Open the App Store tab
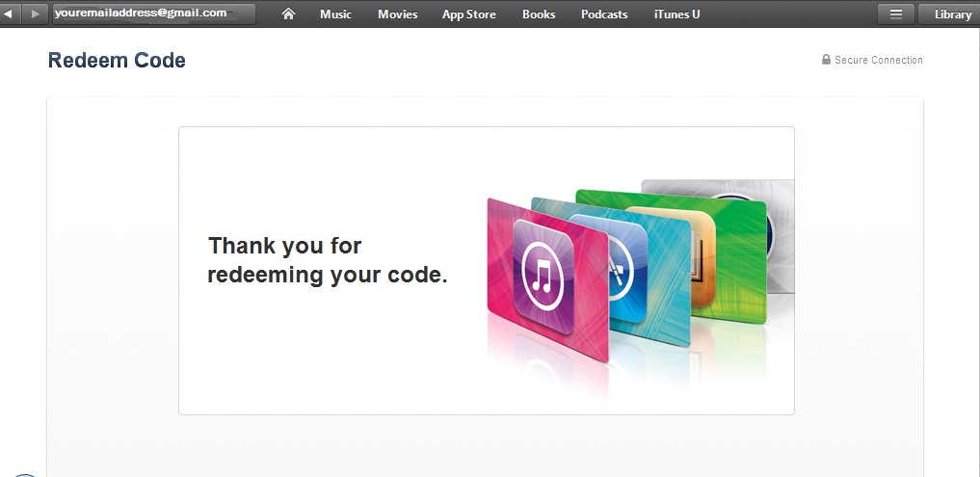The width and height of the screenshot is (980, 477). pos(468,13)
